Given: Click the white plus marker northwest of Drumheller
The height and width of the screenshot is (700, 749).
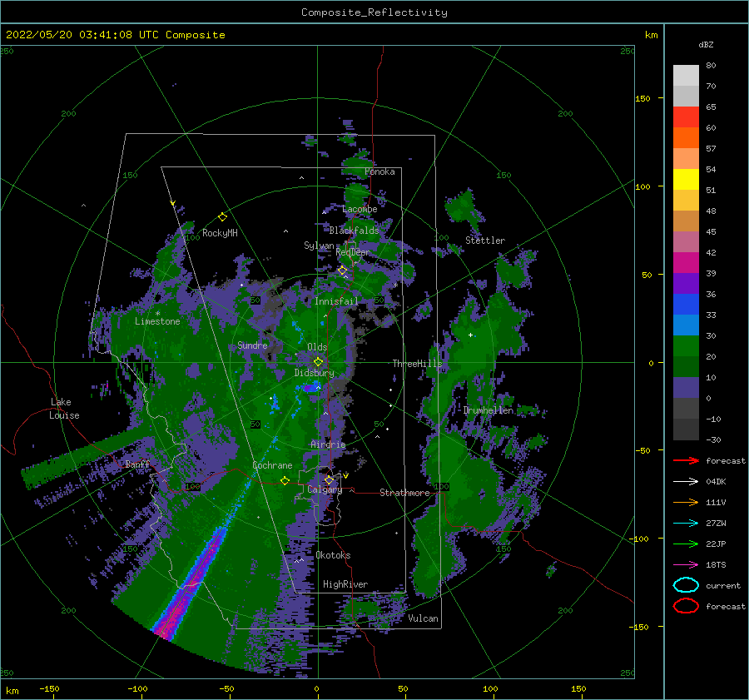Looking at the screenshot, I should [470, 335].
